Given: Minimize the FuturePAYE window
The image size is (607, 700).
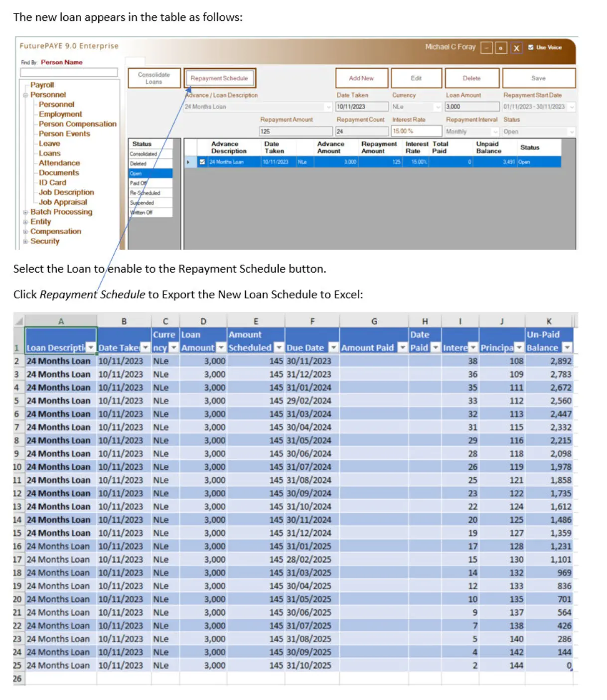Looking at the screenshot, I should click(x=486, y=48).
